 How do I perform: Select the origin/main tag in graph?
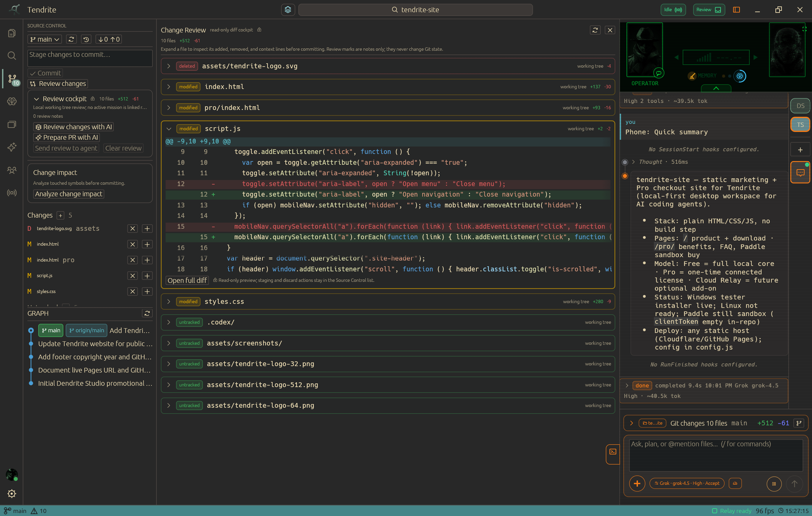click(x=87, y=331)
